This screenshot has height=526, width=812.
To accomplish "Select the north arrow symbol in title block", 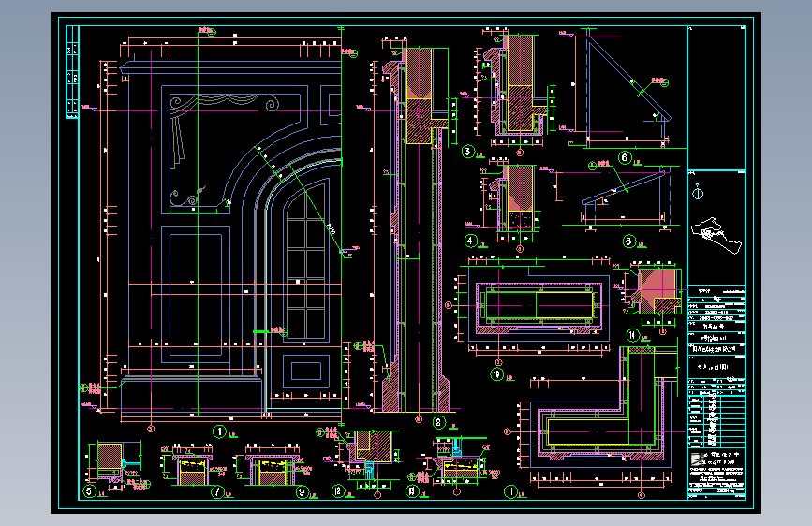I will [698, 193].
